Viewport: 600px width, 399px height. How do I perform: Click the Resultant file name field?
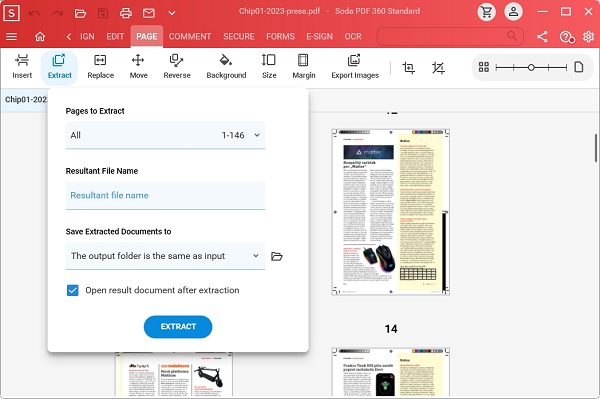point(165,195)
